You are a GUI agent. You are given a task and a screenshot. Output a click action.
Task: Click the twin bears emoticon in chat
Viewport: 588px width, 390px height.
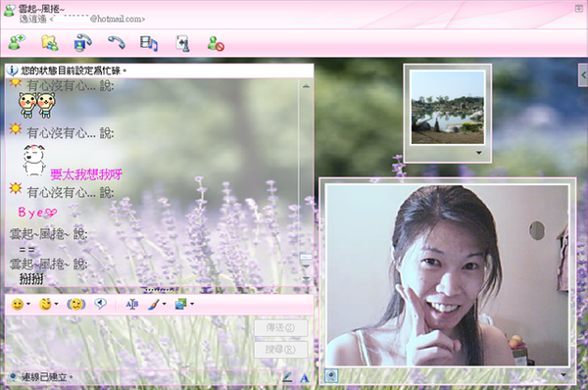click(x=37, y=106)
